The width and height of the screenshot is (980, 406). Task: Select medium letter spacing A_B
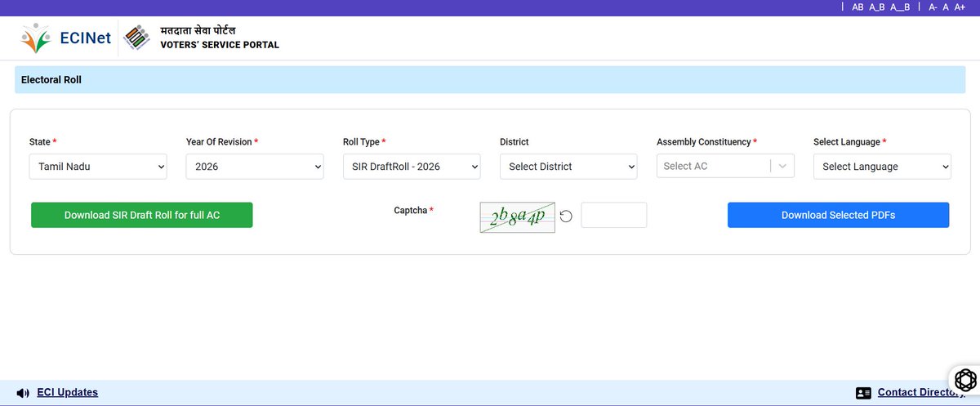tap(877, 7)
